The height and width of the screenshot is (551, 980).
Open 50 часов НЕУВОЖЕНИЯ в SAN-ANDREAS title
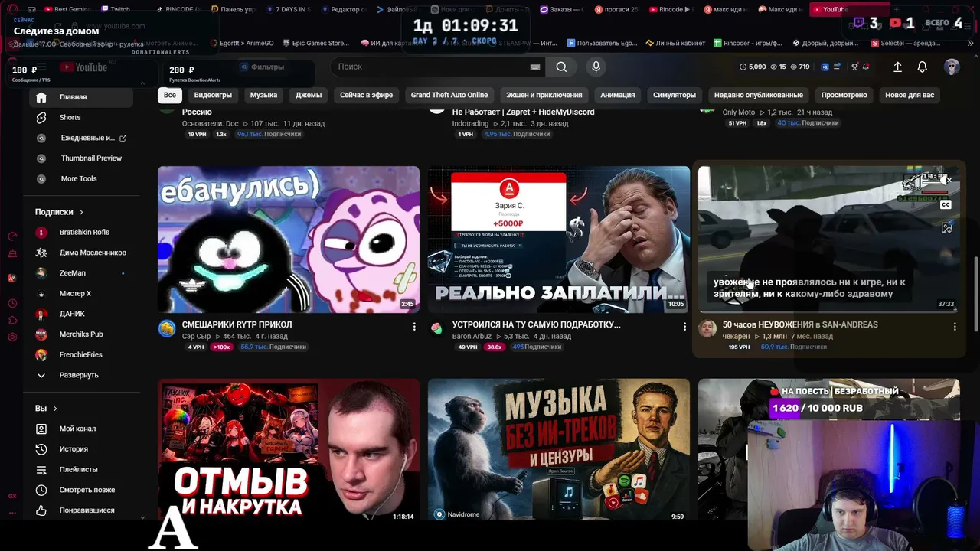point(800,324)
